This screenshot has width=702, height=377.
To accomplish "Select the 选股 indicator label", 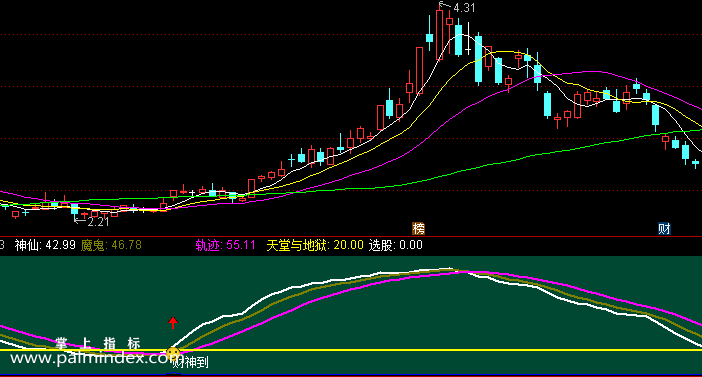I will click(395, 245).
